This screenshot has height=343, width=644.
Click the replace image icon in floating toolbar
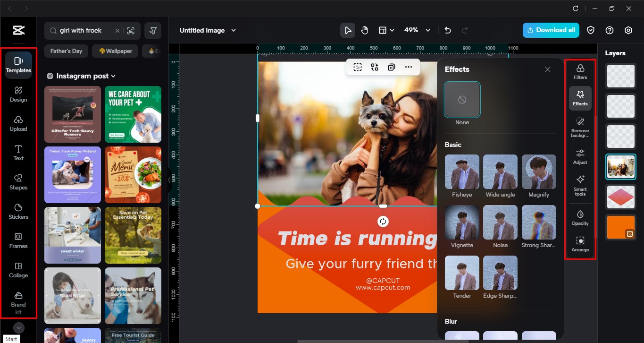click(x=375, y=68)
